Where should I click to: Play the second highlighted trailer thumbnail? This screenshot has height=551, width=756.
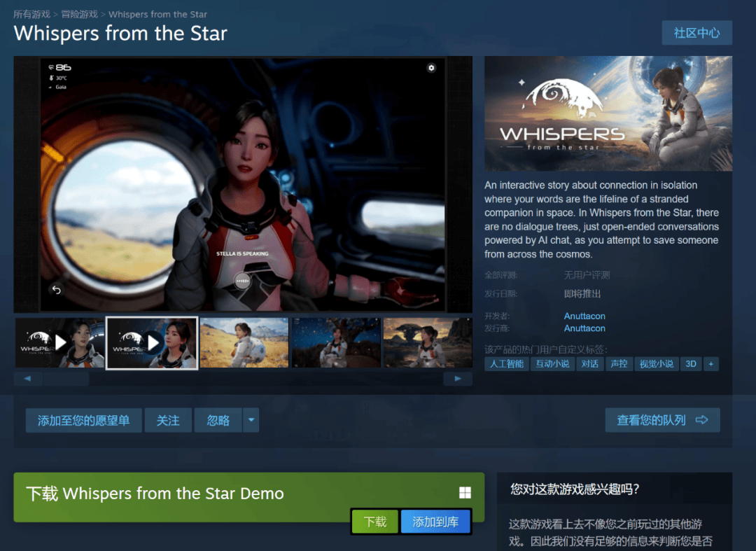(x=152, y=342)
